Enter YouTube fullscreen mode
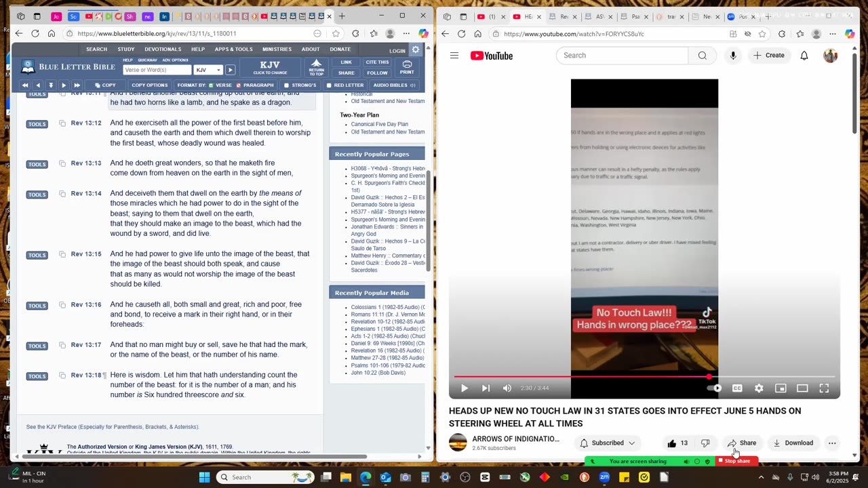The height and width of the screenshot is (488, 868). [824, 388]
